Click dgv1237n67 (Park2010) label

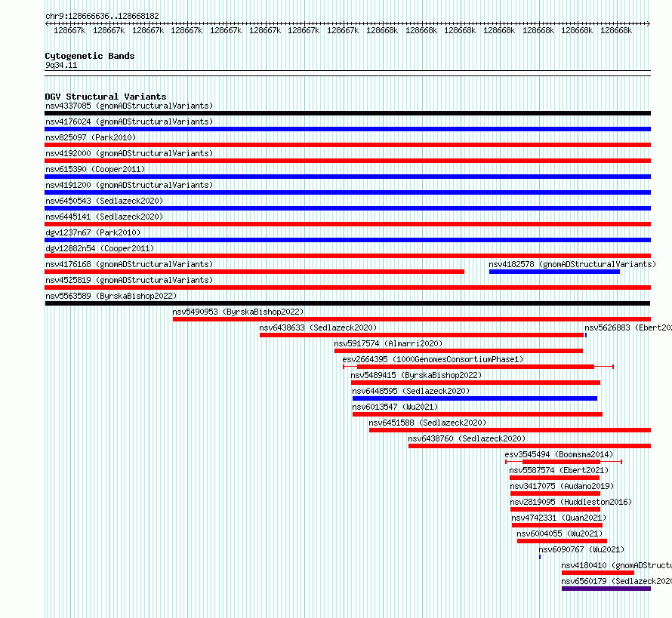tap(93, 232)
